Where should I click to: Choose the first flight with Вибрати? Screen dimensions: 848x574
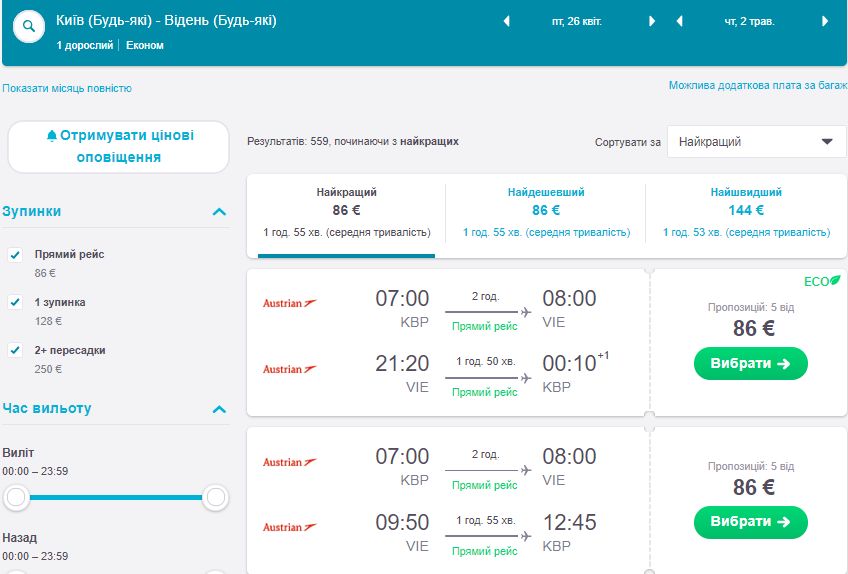pos(750,364)
